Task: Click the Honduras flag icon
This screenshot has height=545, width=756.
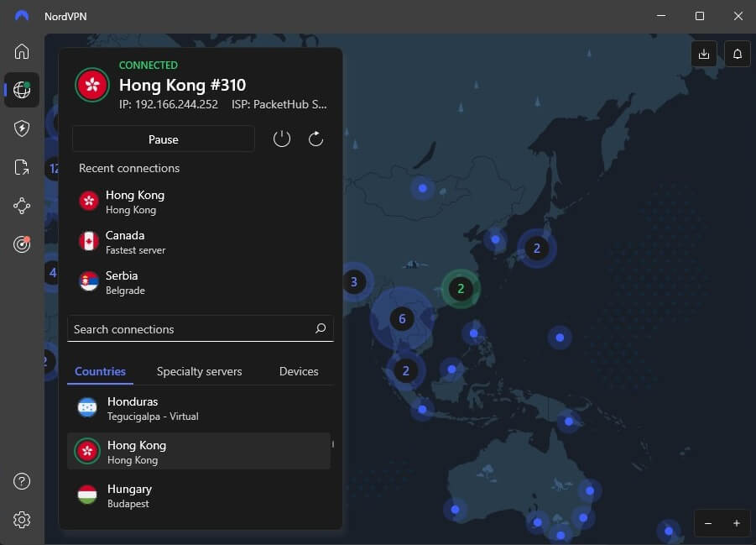Action: click(87, 408)
